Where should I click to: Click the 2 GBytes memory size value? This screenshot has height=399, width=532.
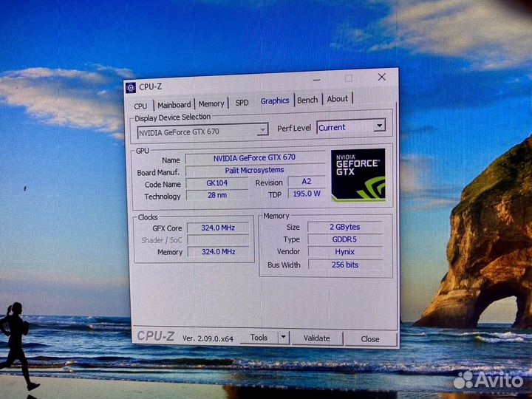[x=345, y=227]
